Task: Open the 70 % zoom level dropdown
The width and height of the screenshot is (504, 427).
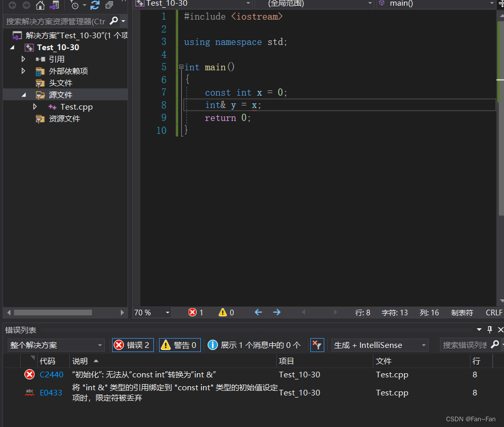Action: click(152, 313)
